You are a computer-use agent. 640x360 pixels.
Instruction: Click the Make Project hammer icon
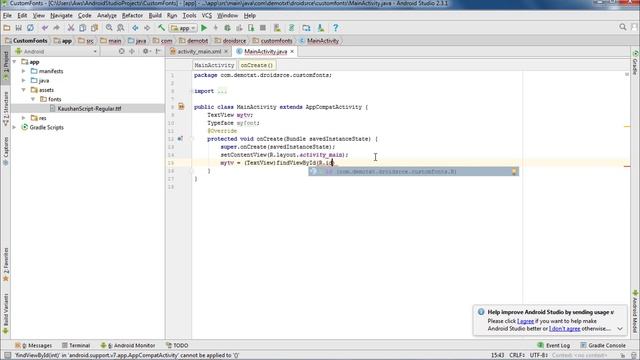pos(162,28)
